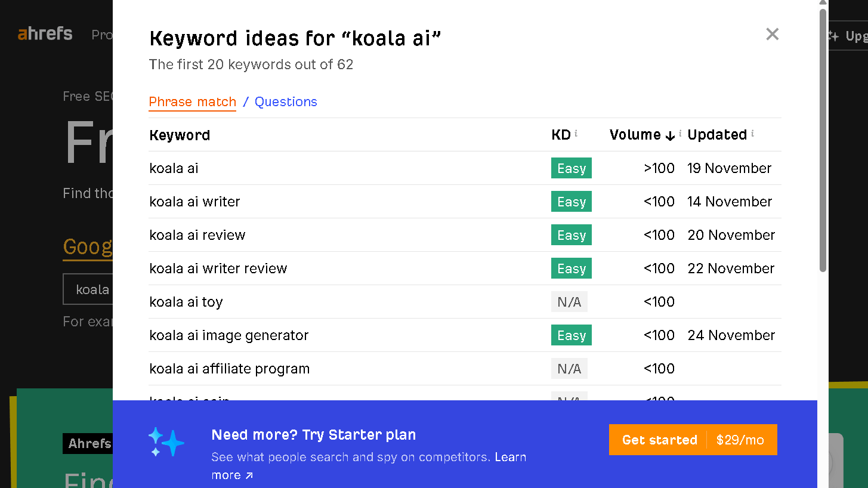Click the sparkles icon in the Starter plan banner
Image resolution: width=868 pixels, height=488 pixels.
pos(166,441)
